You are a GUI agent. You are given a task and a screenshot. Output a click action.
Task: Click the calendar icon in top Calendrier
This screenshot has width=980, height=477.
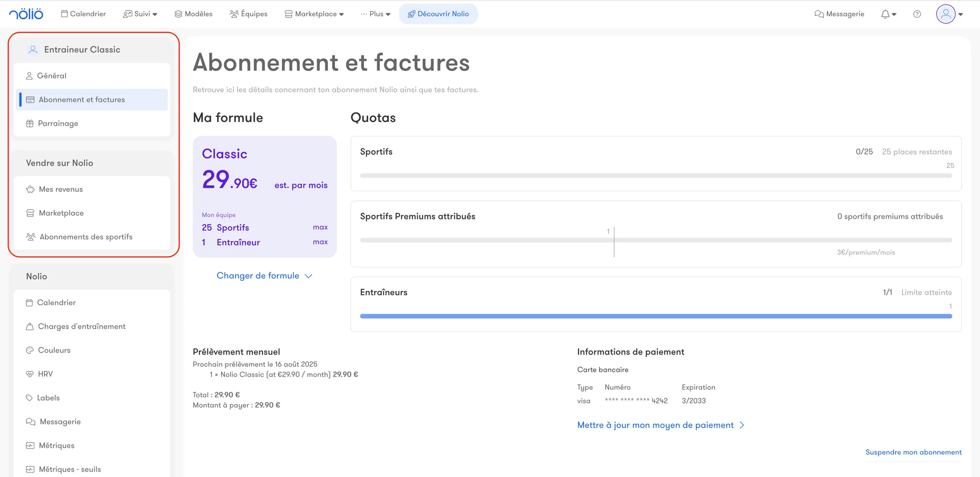coord(64,14)
